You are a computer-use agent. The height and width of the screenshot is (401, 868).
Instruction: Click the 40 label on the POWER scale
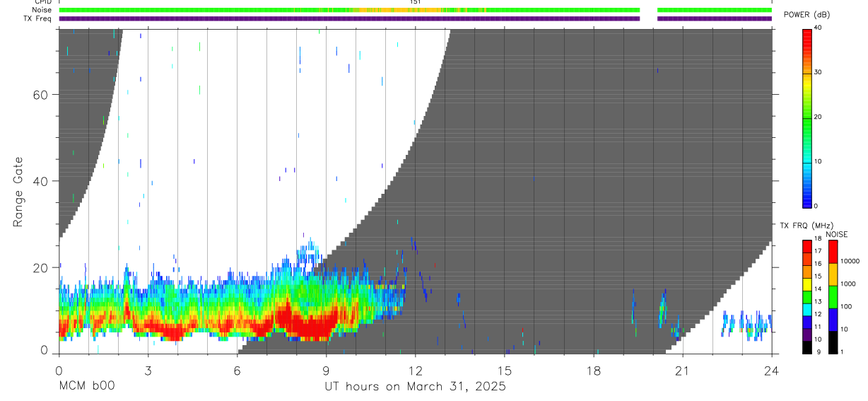(817, 28)
